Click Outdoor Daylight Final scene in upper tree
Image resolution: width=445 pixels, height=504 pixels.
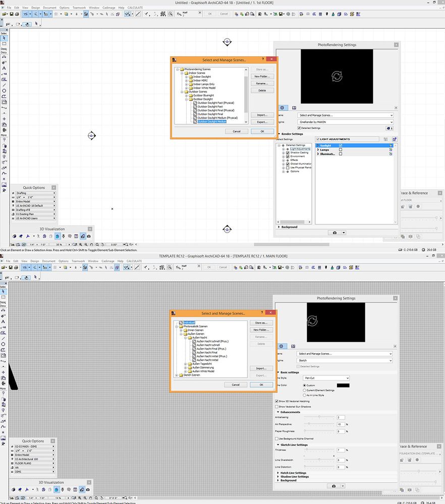210,114
